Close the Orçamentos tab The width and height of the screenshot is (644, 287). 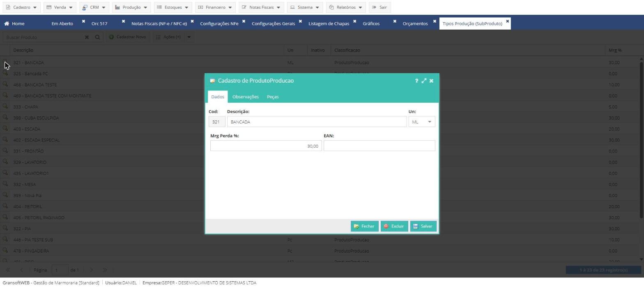click(435, 21)
